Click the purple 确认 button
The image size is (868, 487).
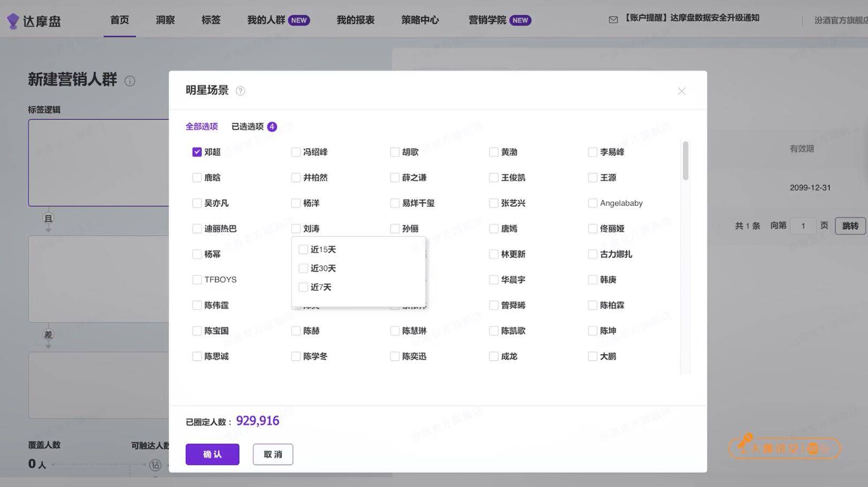point(213,454)
